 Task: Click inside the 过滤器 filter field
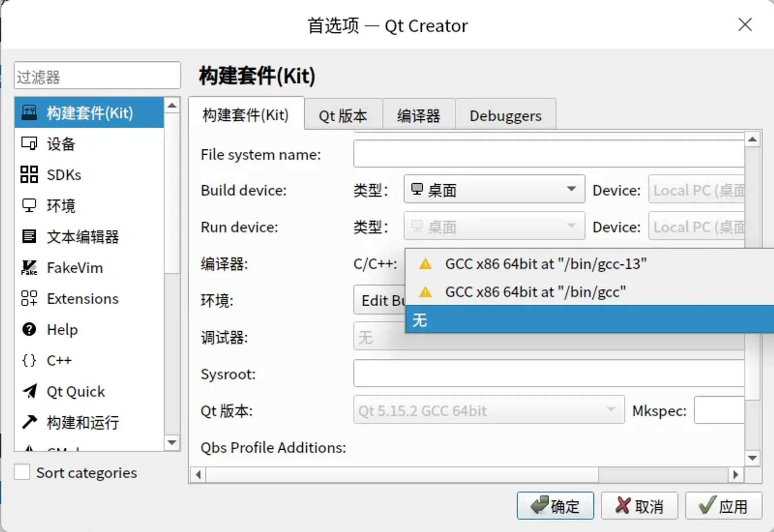97,76
